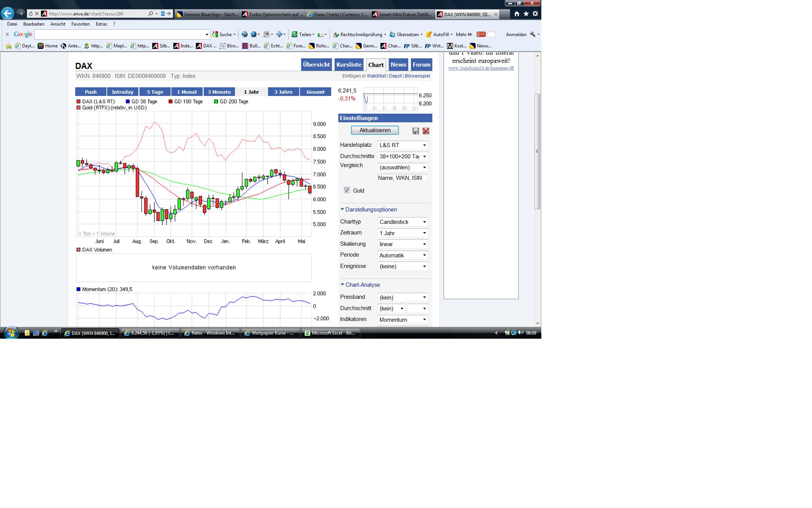This screenshot has height=508, width=812.
Task: Click Rechtschreibprüfung in Google toolbar
Action: [x=360, y=34]
